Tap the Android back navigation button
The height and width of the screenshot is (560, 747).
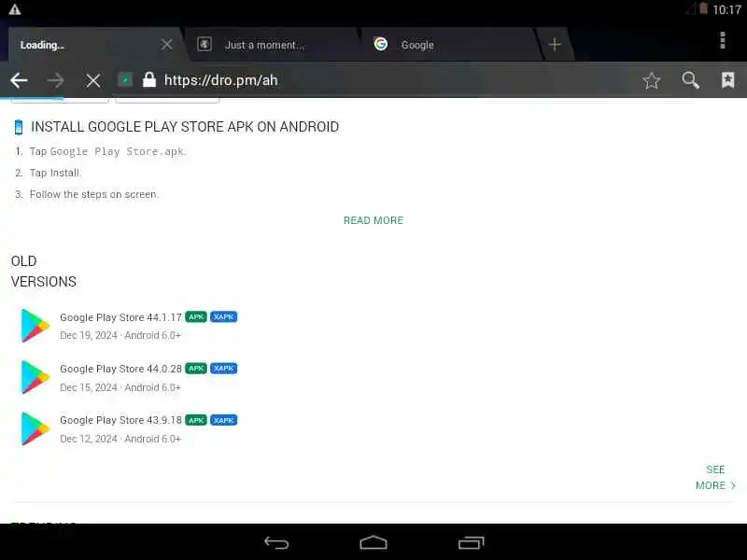pyautogui.click(x=276, y=543)
